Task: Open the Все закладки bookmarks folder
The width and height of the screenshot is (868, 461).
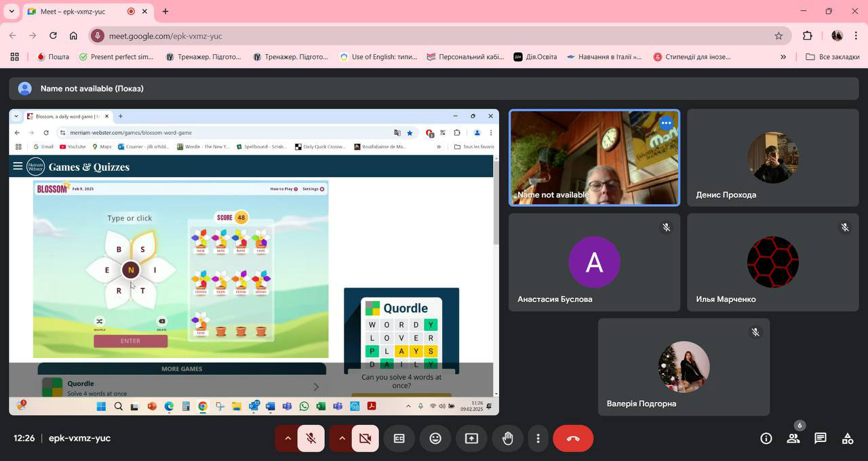Action: [x=833, y=57]
